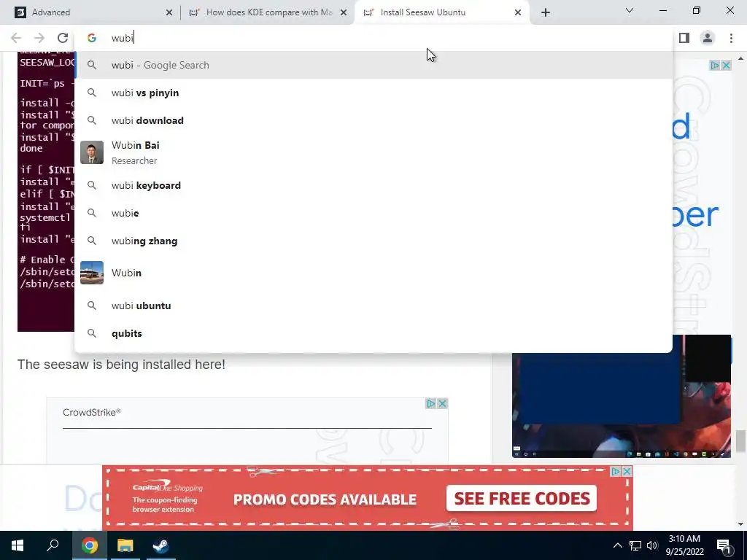747x560 pixels.
Task: Go back to the previous page
Action: click(16, 38)
